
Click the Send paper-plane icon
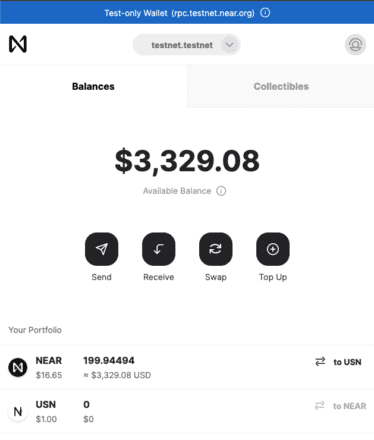pos(101,249)
